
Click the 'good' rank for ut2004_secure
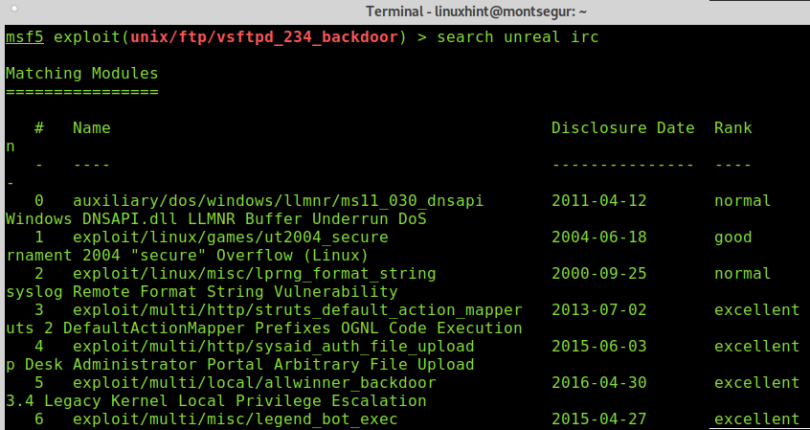coord(733,237)
